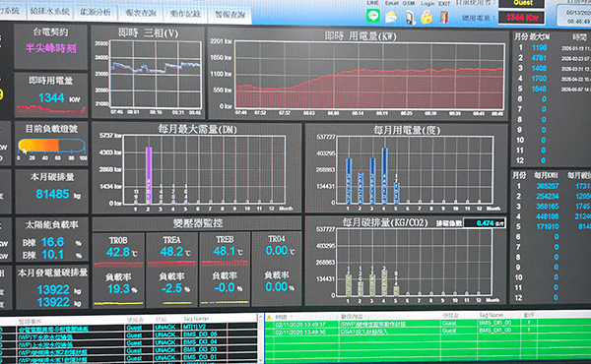
Task: Click the month 2 purple bar in 每月最大需量 chart
Action: click(149, 175)
